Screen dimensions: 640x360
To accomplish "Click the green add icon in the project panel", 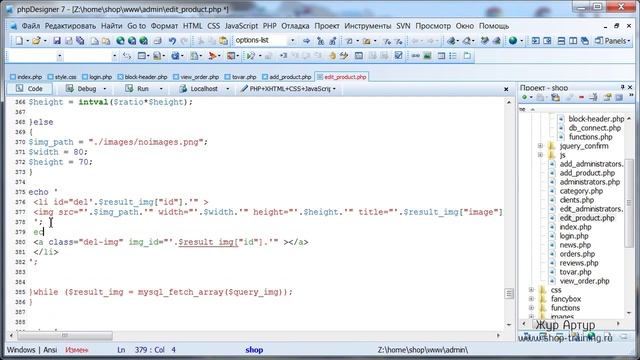I will tap(524, 97).
